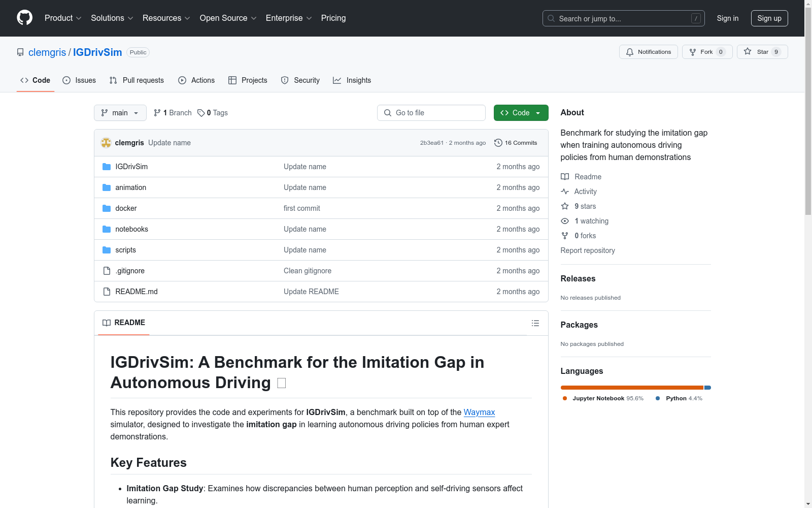Open the 'first commit' message link
The height and width of the screenshot is (508, 812).
pos(302,208)
